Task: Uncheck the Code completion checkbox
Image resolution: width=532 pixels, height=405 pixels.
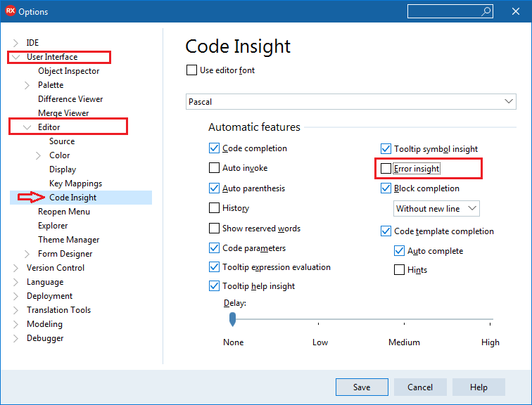Action: (214, 148)
